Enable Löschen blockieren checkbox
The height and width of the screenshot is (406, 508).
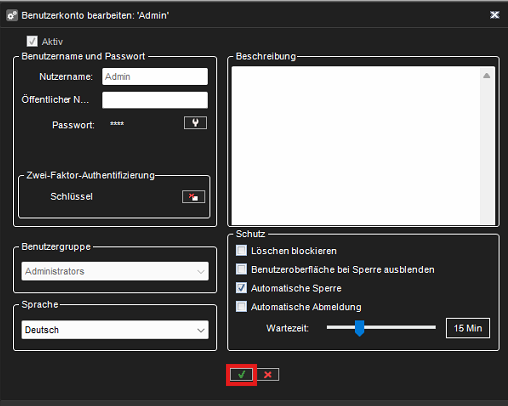[x=241, y=250]
